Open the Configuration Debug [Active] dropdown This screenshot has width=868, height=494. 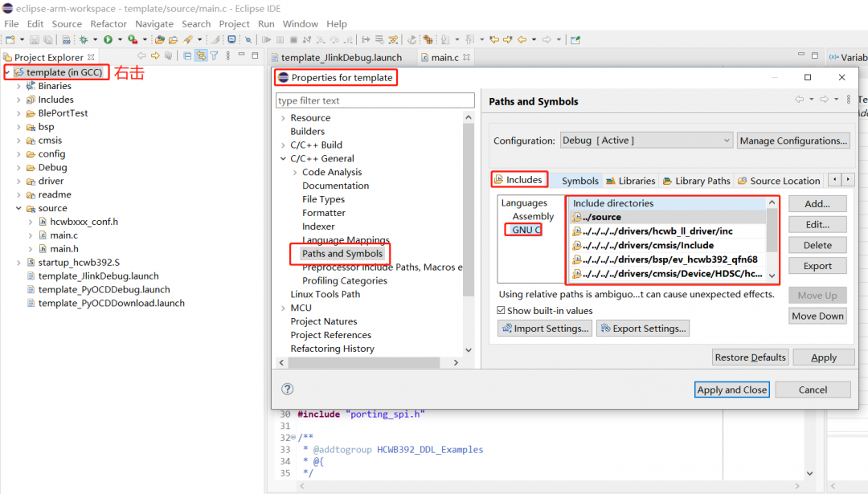(x=646, y=141)
